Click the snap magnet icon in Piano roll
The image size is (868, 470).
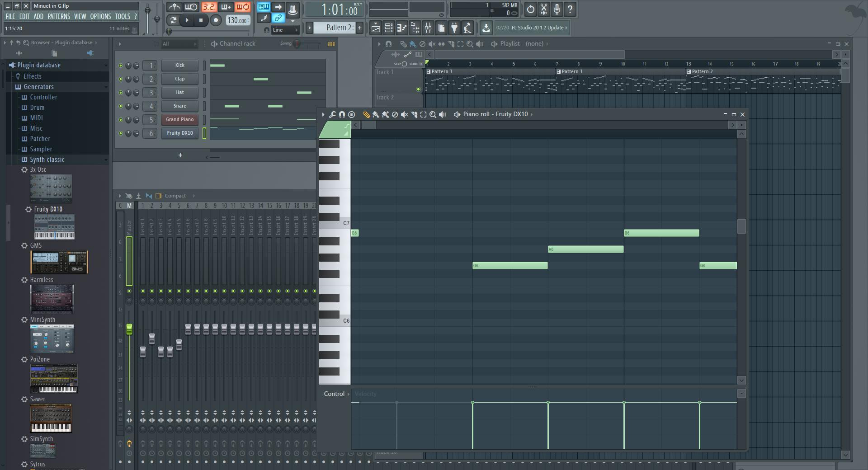click(342, 114)
